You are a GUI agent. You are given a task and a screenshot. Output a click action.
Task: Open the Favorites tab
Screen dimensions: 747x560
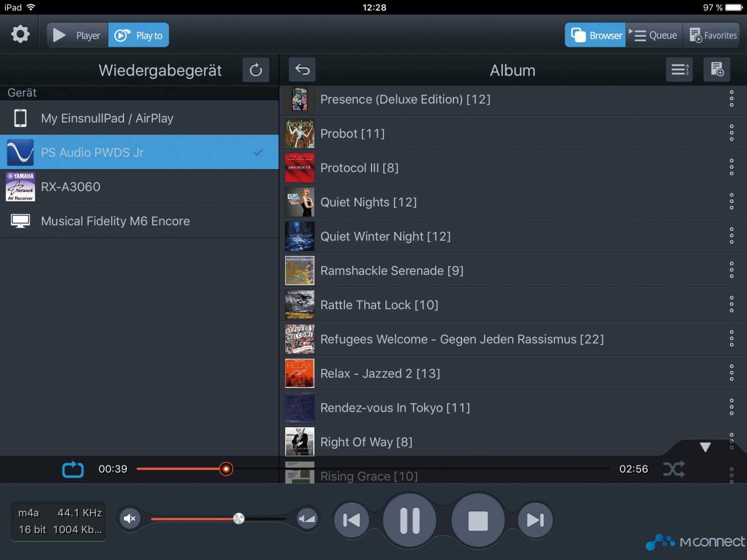point(712,35)
